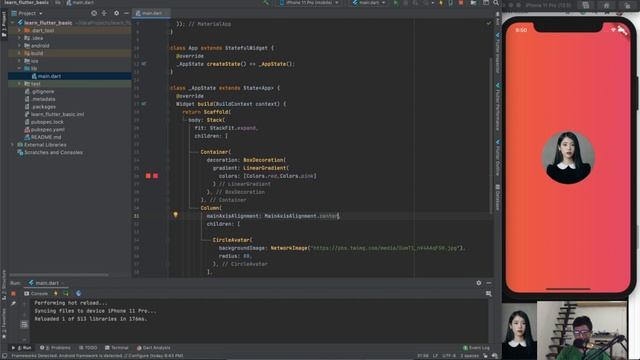Image resolution: width=640 pixels, height=360 pixels.
Task: Click the green checkmark inspection icon in the editor corner
Action: click(x=489, y=24)
